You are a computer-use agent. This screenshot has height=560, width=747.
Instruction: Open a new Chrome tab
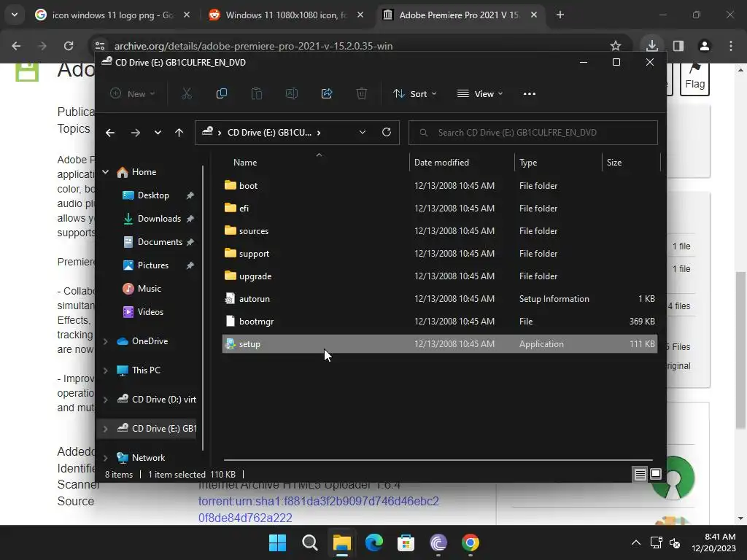coord(560,15)
